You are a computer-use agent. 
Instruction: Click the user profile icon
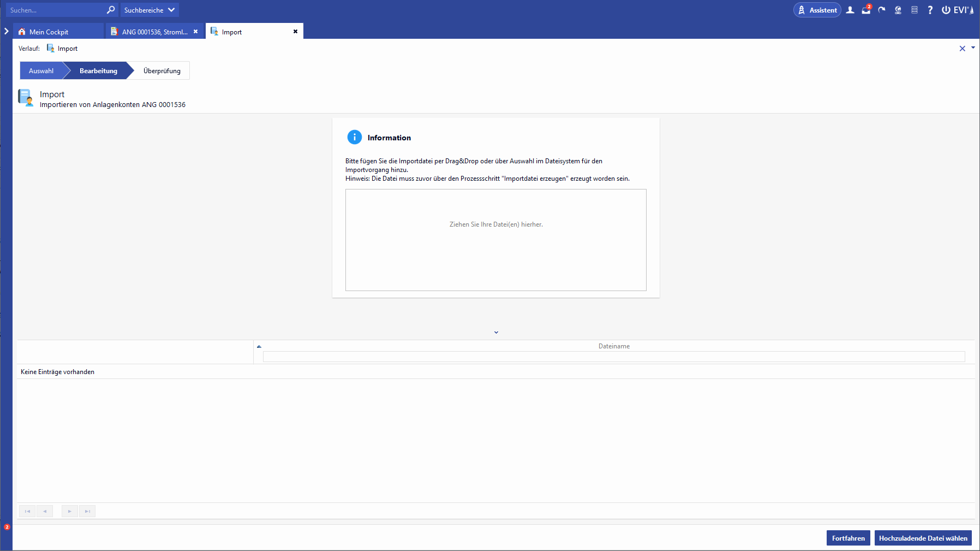click(850, 10)
